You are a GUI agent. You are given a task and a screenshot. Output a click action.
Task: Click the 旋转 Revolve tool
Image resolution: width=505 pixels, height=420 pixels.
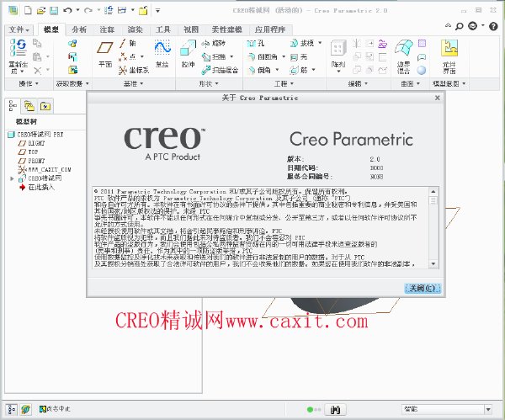tap(213, 43)
